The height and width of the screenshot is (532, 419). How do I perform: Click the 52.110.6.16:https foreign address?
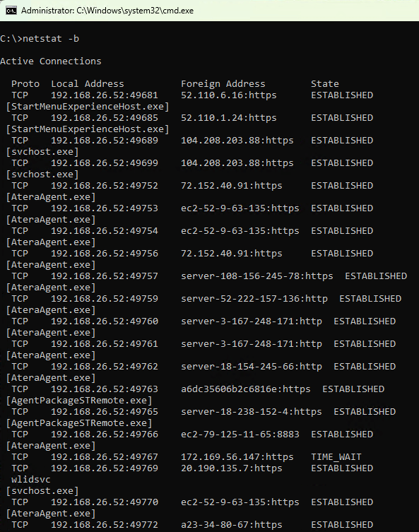(229, 95)
